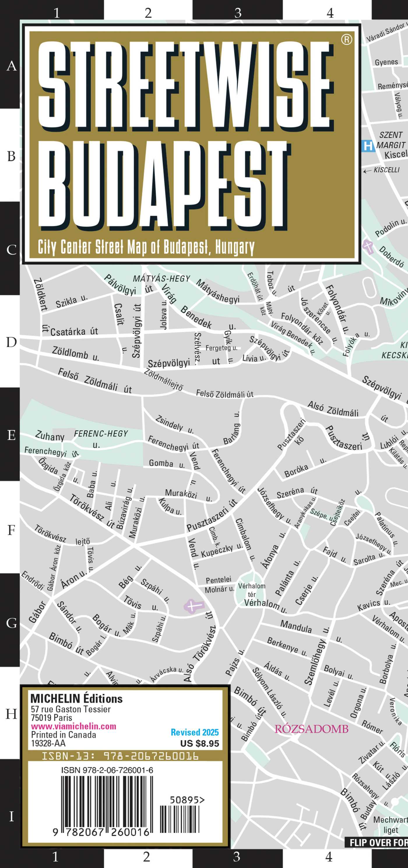This screenshot has width=408, height=868.
Task: Click the Cserje u. street label
Action: click(x=306, y=590)
